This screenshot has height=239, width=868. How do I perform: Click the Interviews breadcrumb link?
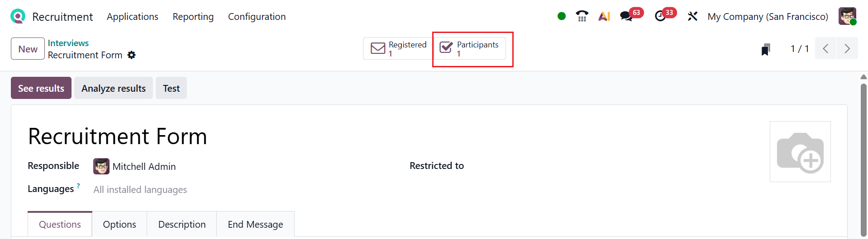click(68, 43)
